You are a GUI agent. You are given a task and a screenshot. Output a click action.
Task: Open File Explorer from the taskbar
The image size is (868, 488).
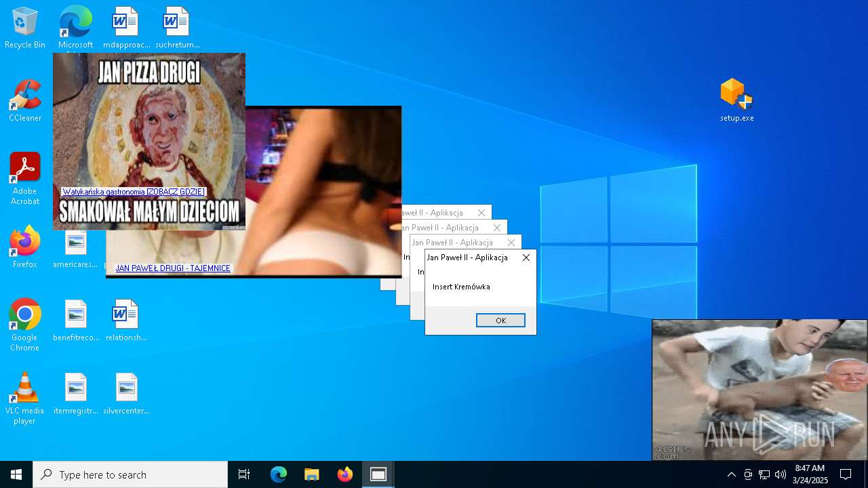coord(312,474)
